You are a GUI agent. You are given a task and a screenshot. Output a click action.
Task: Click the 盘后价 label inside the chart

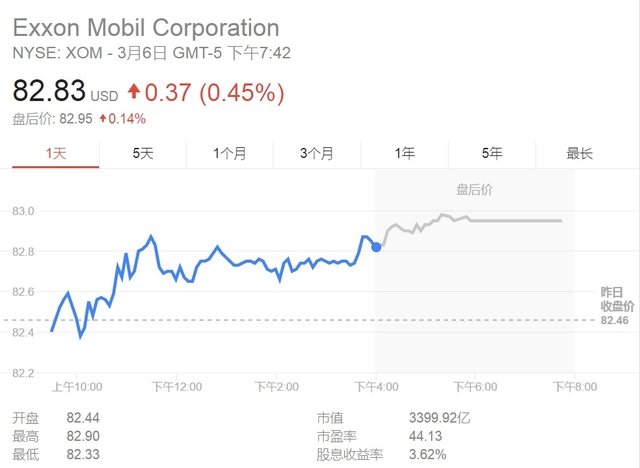[474, 189]
